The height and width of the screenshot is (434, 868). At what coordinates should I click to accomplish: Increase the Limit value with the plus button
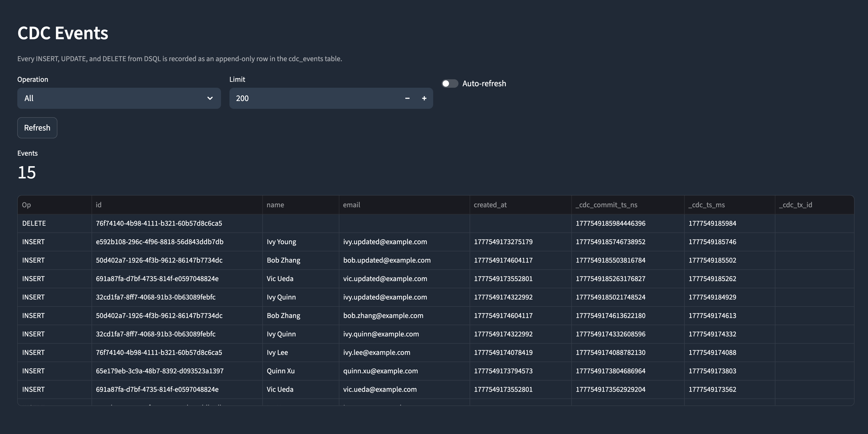coord(424,98)
